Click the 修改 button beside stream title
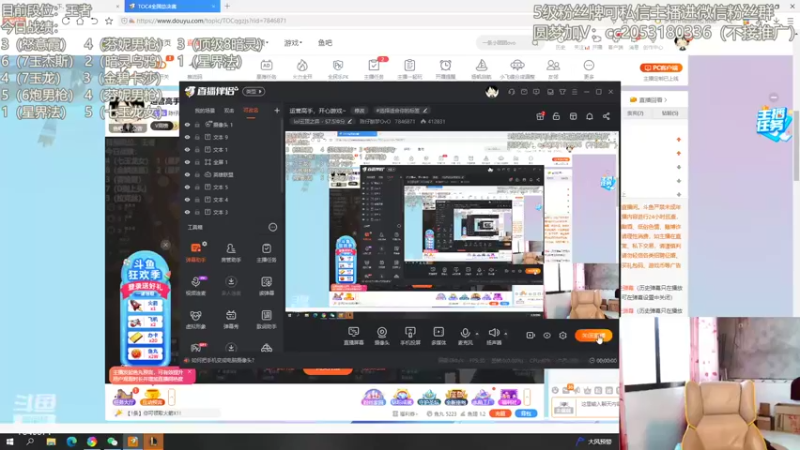Screen dimensions: 800x450 tap(360, 111)
